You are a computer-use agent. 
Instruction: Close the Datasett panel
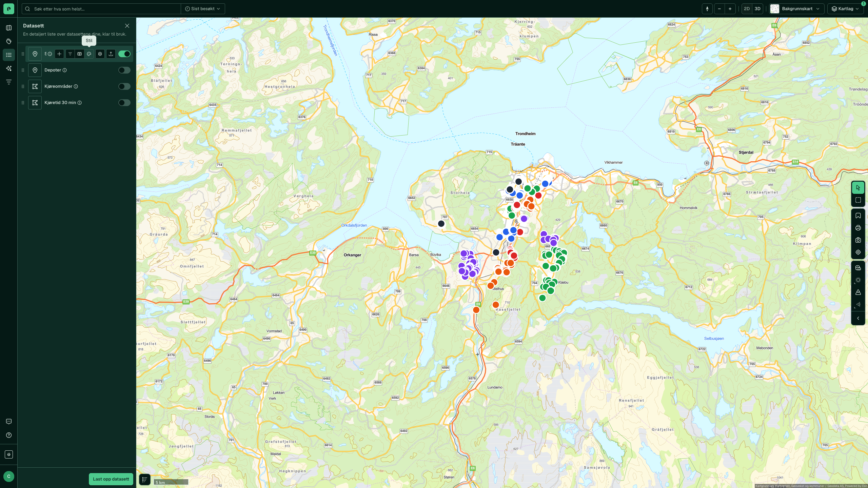click(127, 26)
